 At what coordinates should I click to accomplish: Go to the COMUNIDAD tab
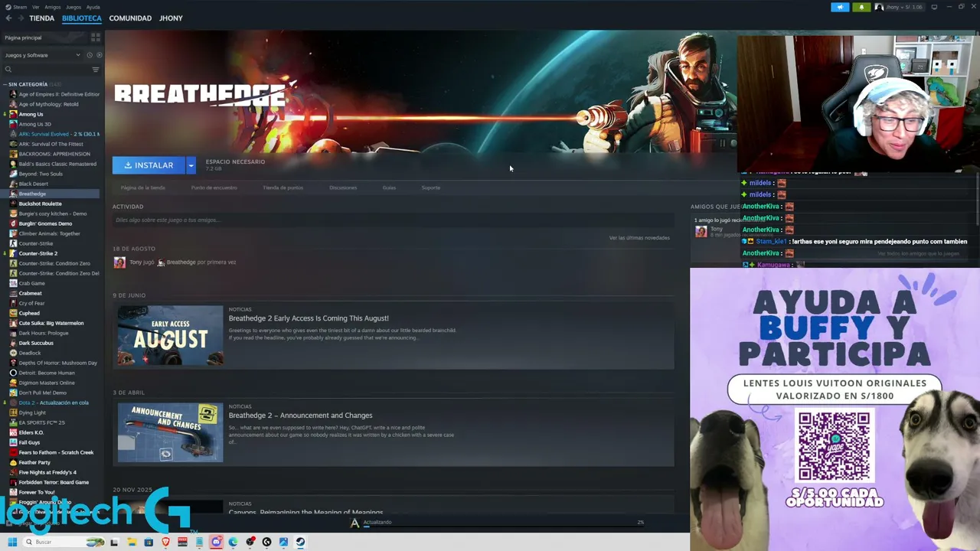pos(130,18)
